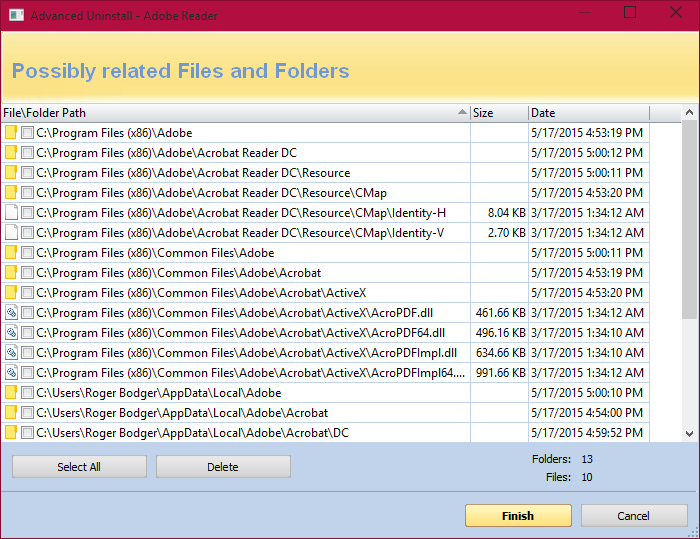Viewport: 700px width, 539px height.
Task: Click the Finish button
Action: pyautogui.click(x=518, y=516)
